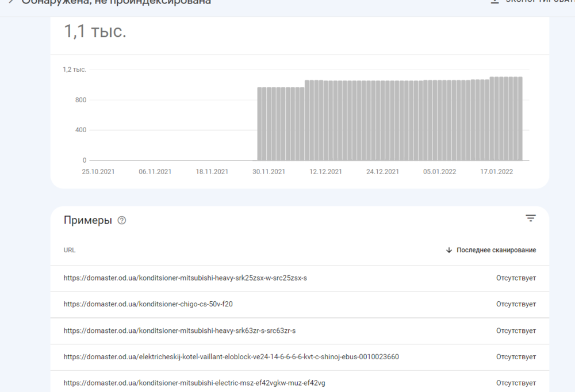575x392 pixels.
Task: Click the 17.01.2022 date label on the chart
Action: tap(496, 172)
